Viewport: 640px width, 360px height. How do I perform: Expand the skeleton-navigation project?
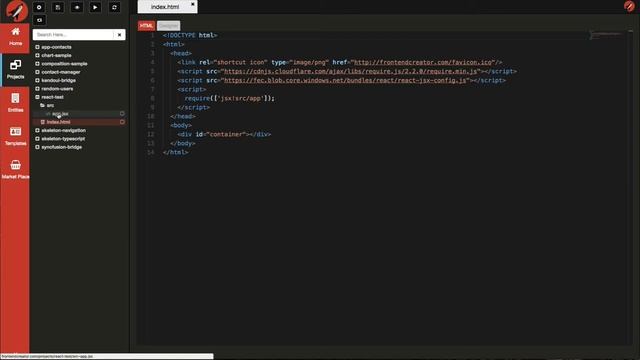point(37,130)
